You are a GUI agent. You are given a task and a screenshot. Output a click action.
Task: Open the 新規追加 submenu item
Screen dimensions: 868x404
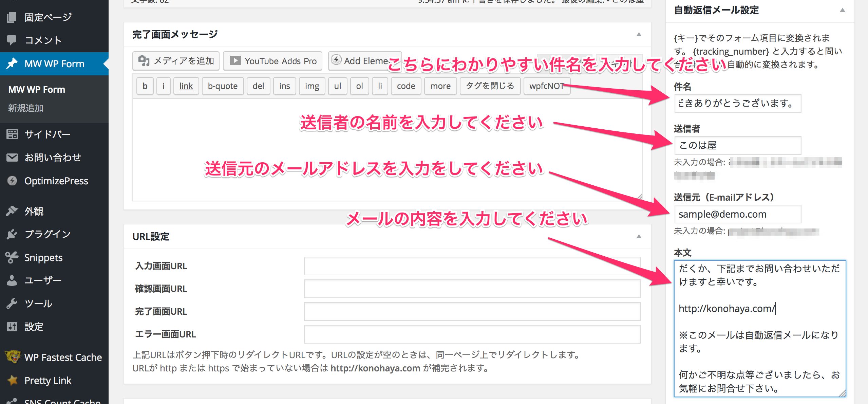(26, 108)
